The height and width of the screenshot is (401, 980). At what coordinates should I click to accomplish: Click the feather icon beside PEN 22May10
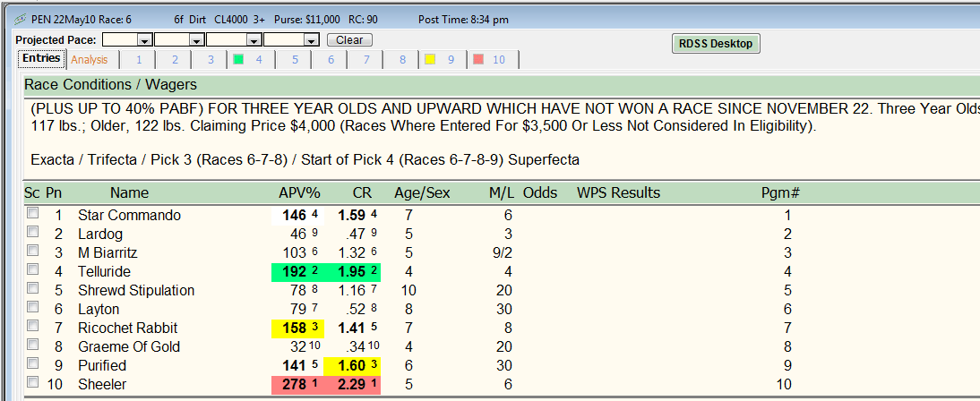(19, 20)
